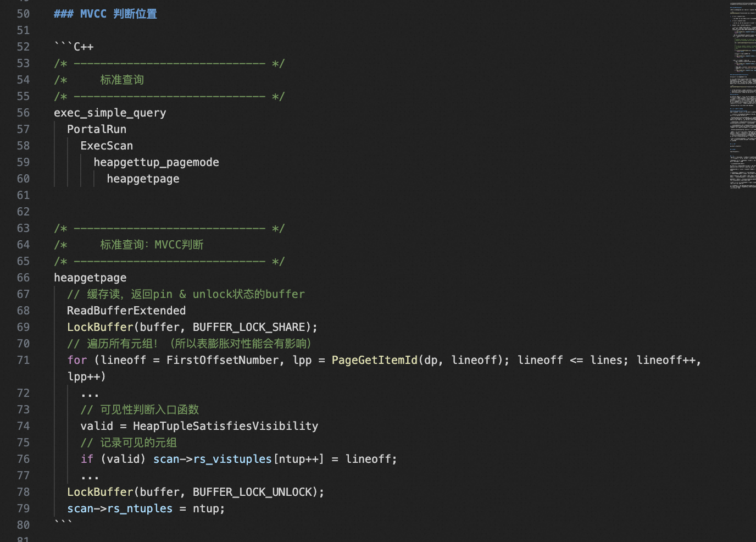Click heapgettup_pagemode in the call tree

pyautogui.click(x=156, y=162)
